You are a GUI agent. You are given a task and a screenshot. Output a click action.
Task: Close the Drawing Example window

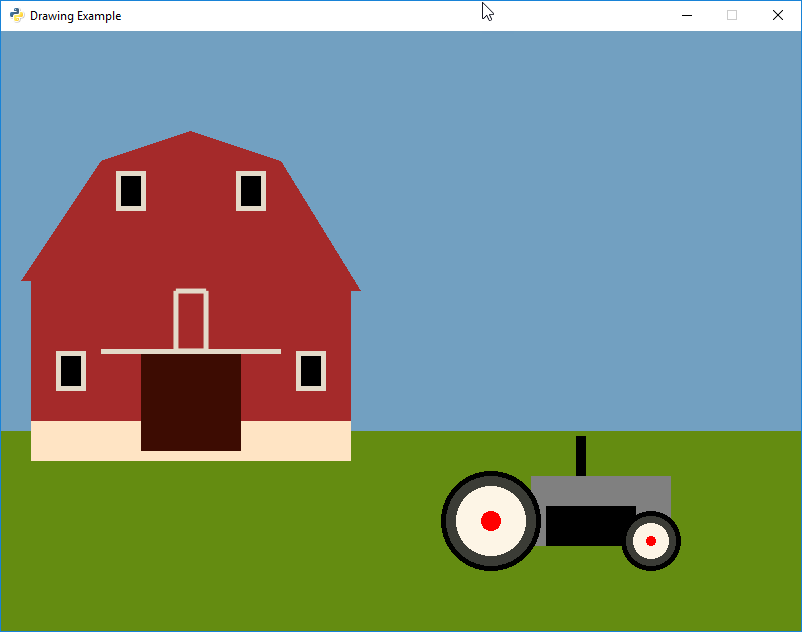tap(778, 15)
